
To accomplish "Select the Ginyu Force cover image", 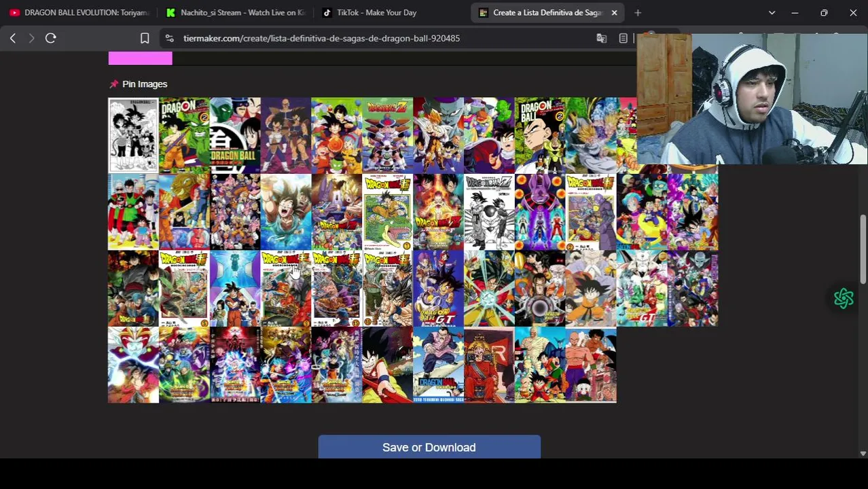I will point(388,135).
